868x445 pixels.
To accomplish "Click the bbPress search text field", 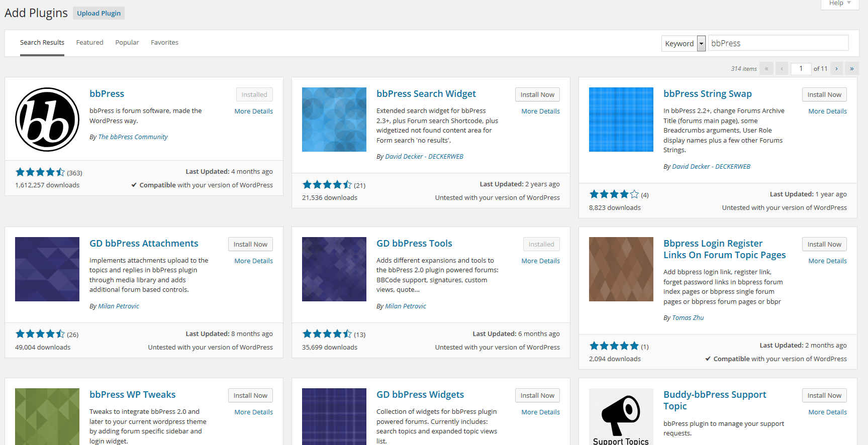I will 778,44.
